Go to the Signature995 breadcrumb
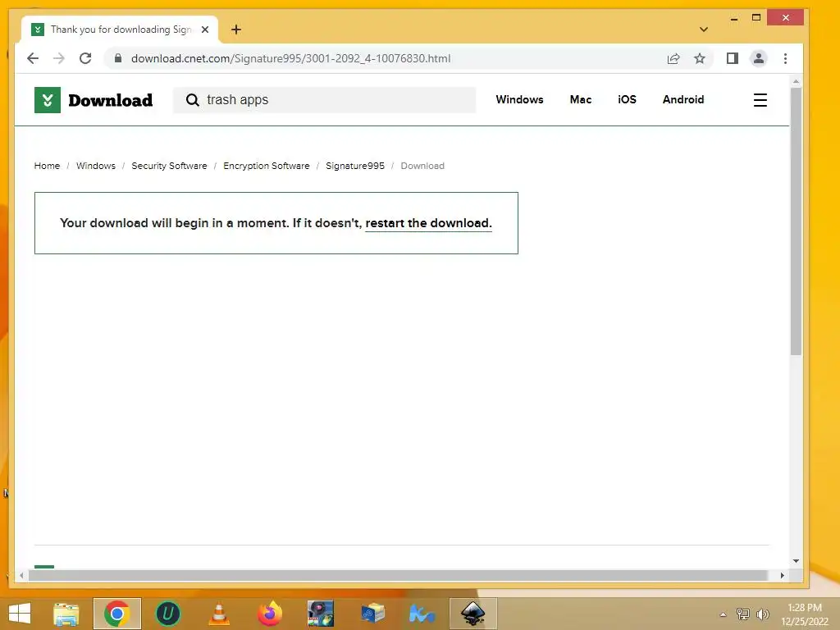 (x=355, y=166)
